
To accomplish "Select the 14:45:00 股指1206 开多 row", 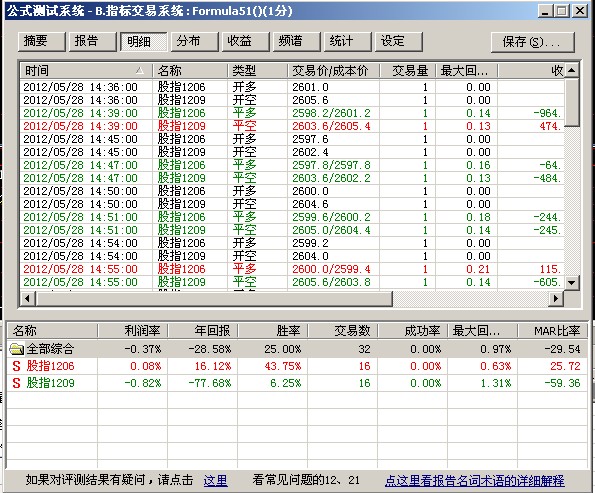I will pos(292,139).
